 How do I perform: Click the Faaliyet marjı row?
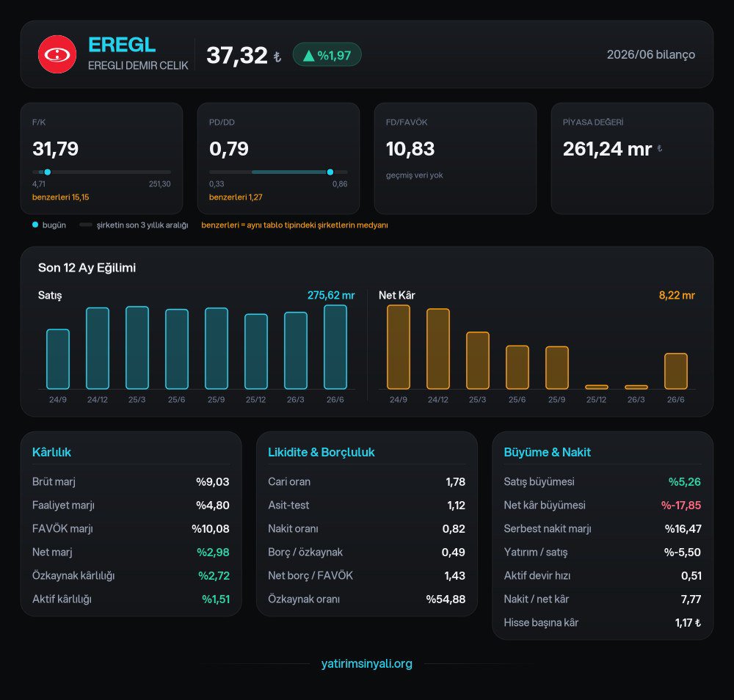coord(131,505)
